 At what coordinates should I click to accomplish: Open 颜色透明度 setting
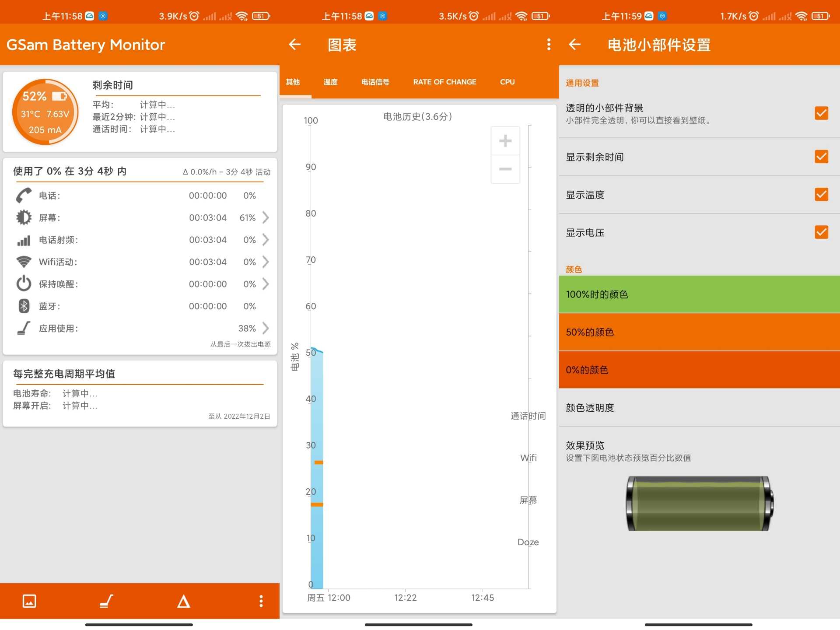[x=699, y=408]
